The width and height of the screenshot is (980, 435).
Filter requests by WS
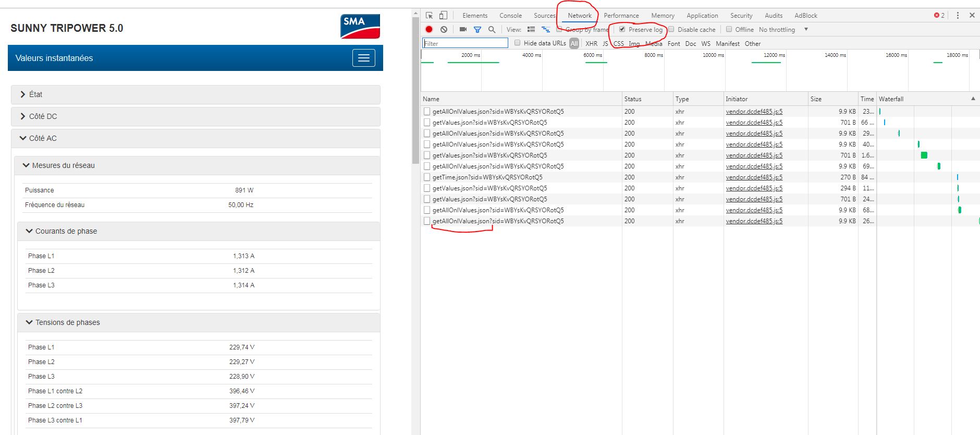tap(706, 44)
